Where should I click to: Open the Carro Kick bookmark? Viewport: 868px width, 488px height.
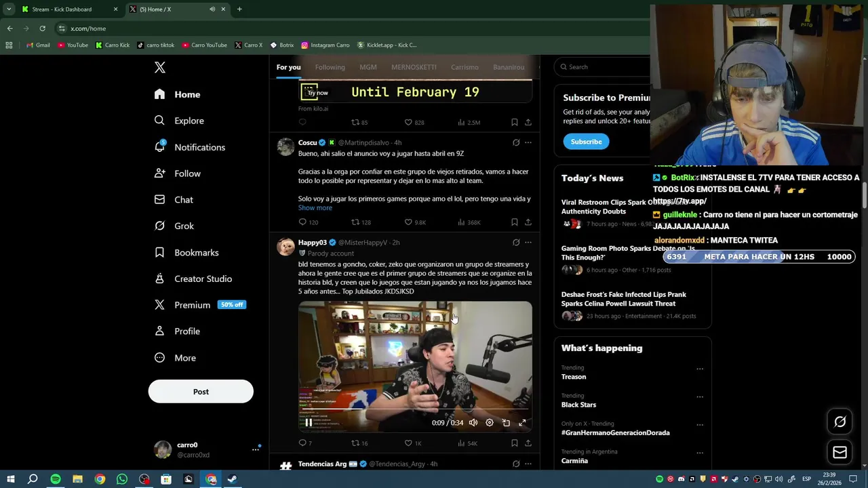tap(113, 45)
